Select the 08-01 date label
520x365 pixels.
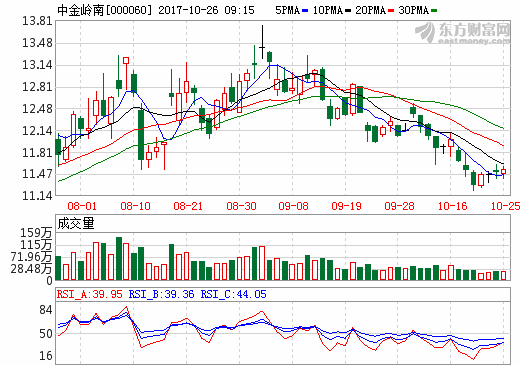(82, 206)
